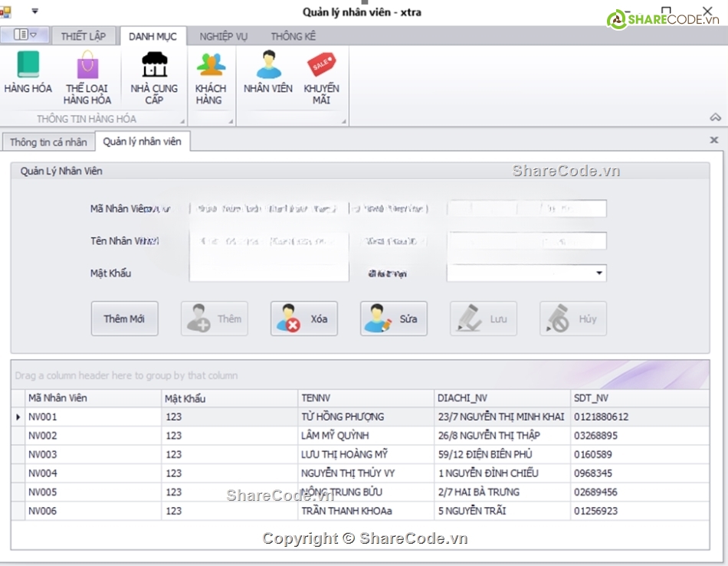Click phone number 0968345
Screen dimensions: 728x566
[640, 473]
